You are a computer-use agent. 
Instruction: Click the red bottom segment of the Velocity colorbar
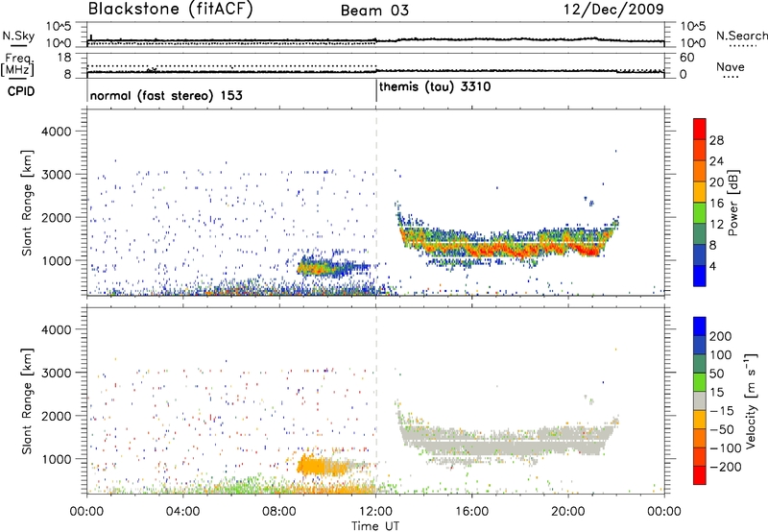(700, 475)
